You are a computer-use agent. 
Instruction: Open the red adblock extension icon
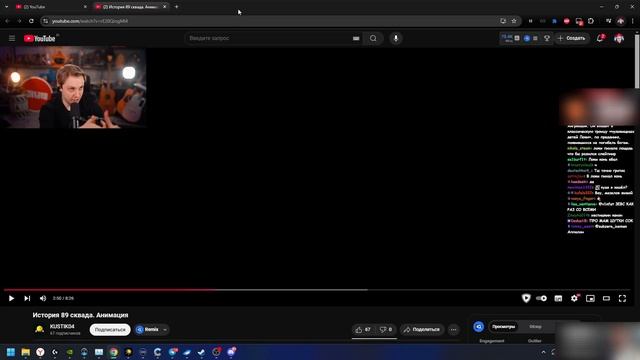(x=567, y=21)
